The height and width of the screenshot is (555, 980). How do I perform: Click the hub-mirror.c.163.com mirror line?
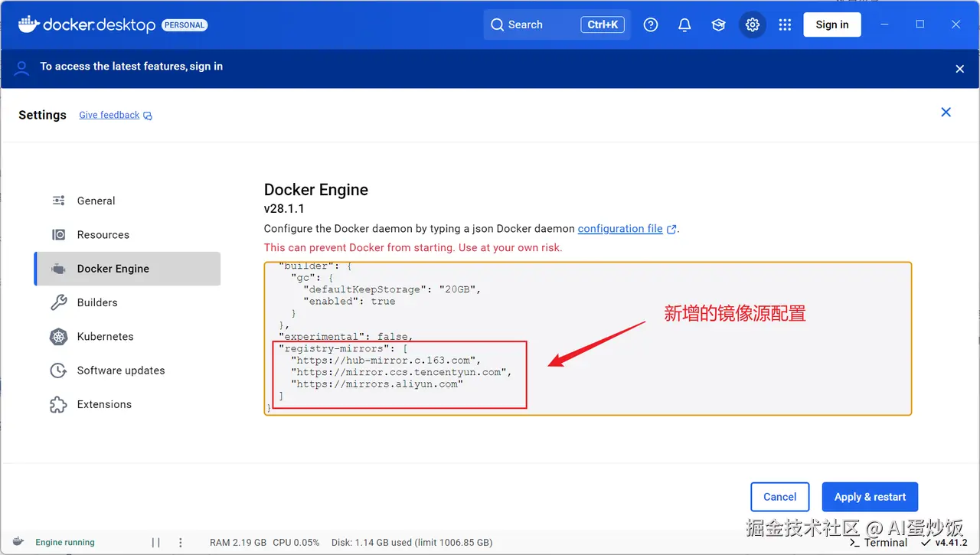pyautogui.click(x=386, y=360)
